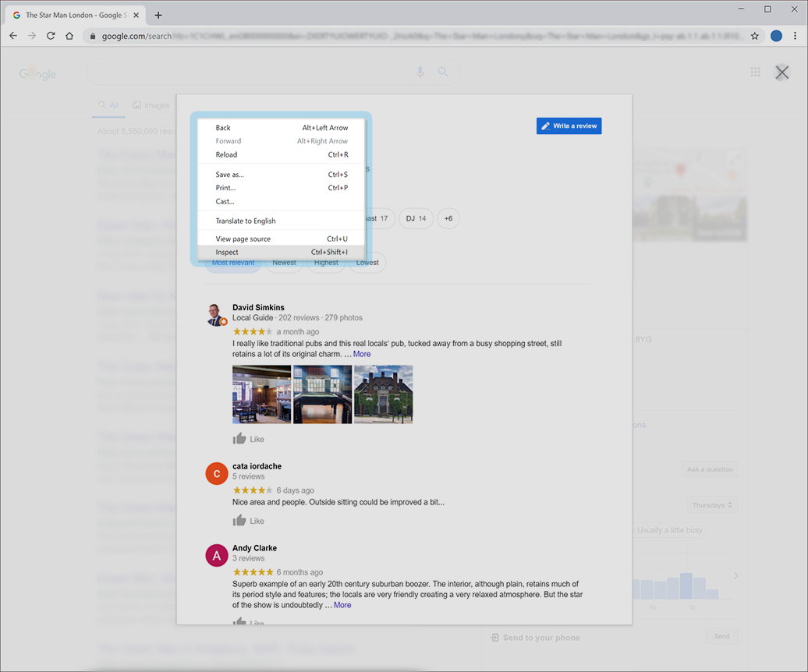Open the Chrome three-dot menu
The width and height of the screenshot is (808, 672).
pyautogui.click(x=795, y=36)
